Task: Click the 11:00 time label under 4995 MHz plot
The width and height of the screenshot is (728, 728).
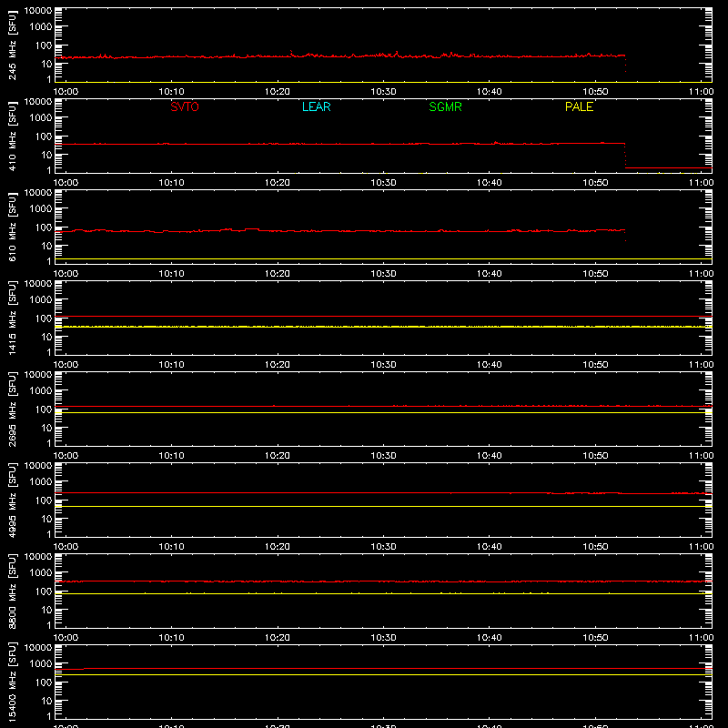Action: pos(701,547)
